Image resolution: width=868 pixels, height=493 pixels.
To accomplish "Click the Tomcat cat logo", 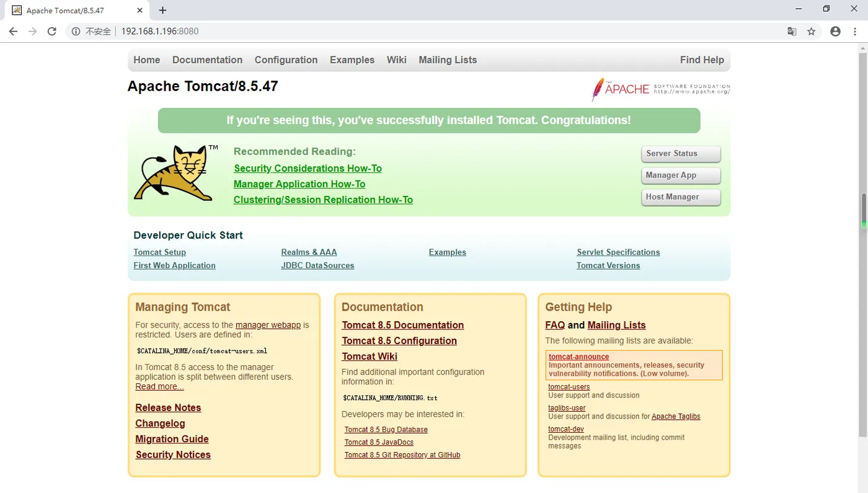I will (x=173, y=173).
